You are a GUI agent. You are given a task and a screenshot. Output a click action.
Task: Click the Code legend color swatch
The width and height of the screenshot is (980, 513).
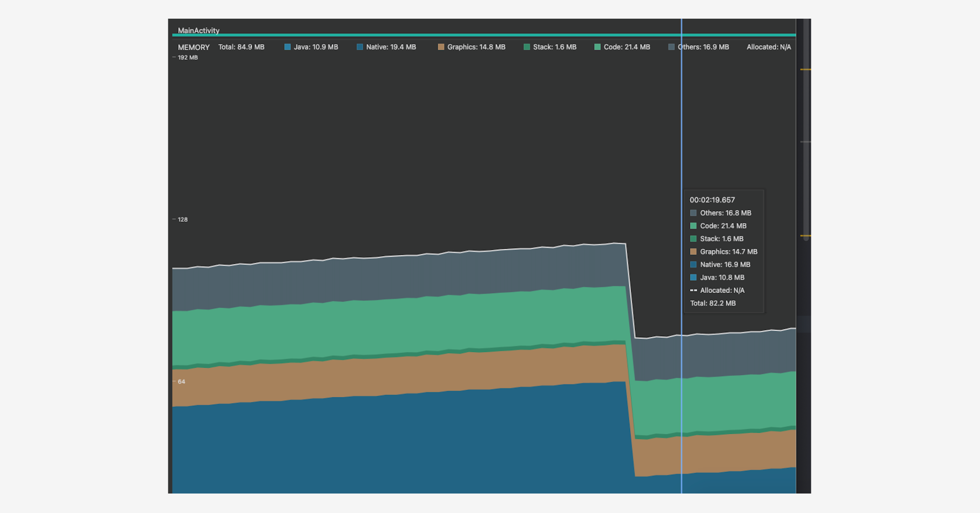597,47
